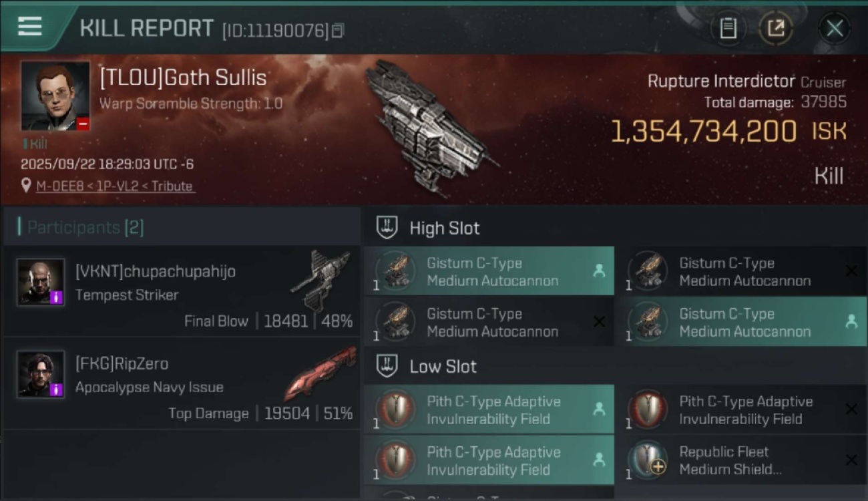Click the Low Slot section icon
The height and width of the screenshot is (501, 868).
point(387,366)
